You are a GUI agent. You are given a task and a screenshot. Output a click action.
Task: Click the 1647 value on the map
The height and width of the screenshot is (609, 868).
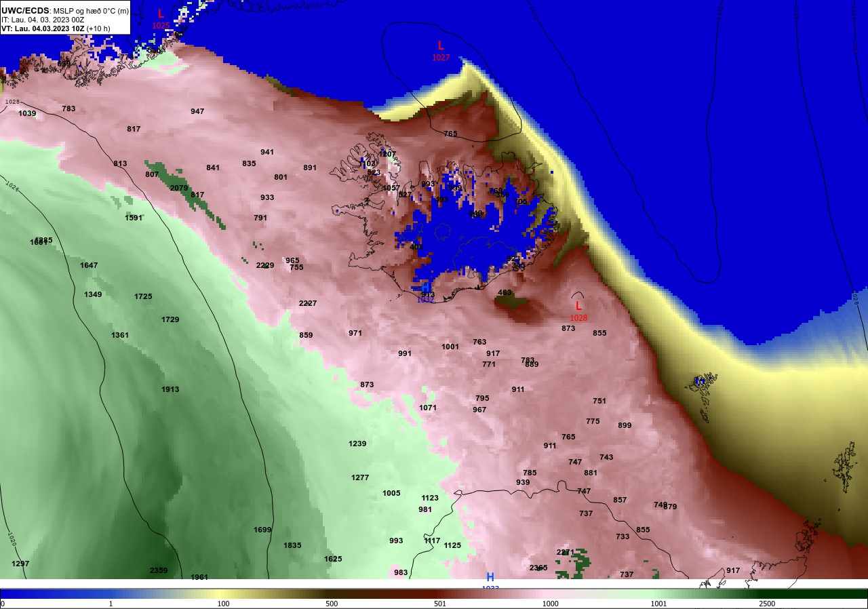tap(89, 265)
